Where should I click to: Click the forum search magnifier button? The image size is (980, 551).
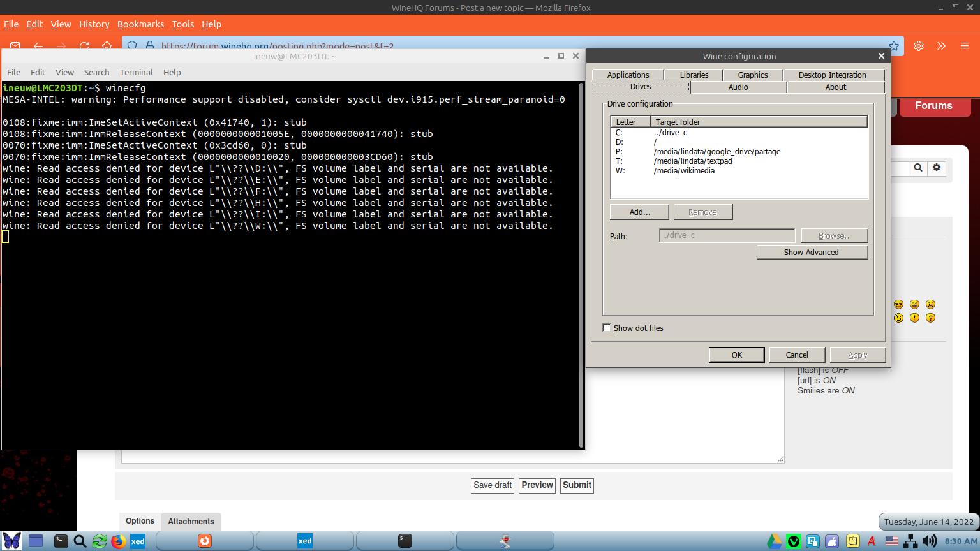pyautogui.click(x=918, y=168)
